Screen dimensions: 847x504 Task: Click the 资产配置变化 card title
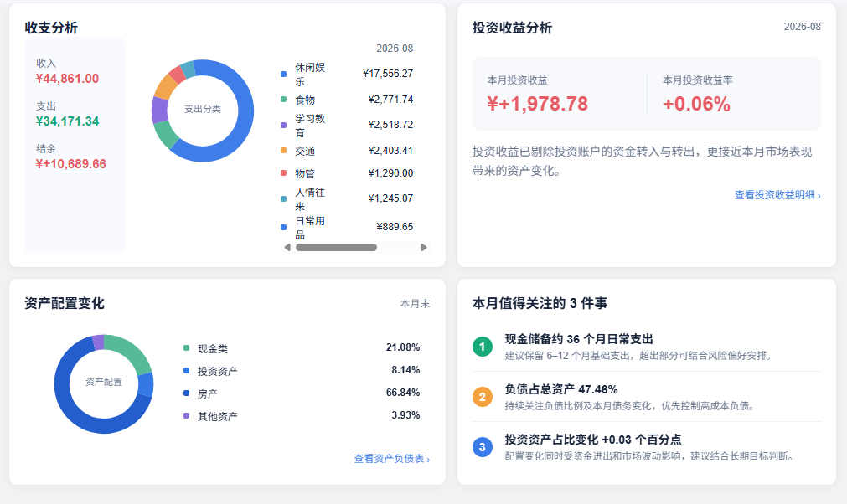[x=65, y=303]
